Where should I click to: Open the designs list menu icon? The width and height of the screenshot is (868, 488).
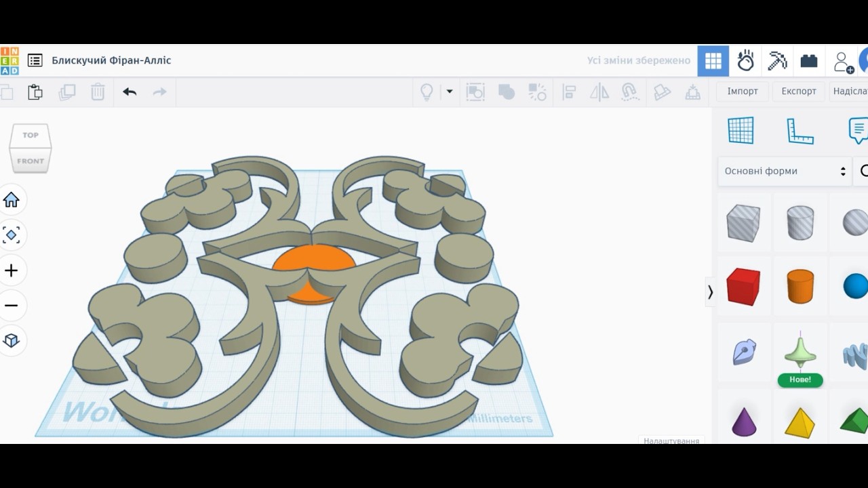(35, 60)
